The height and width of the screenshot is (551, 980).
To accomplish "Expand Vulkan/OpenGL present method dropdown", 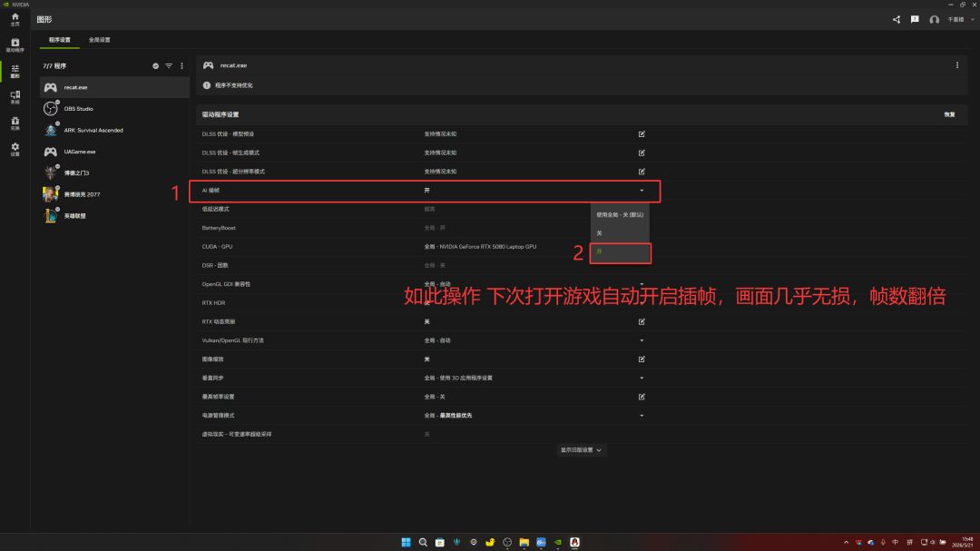I will (x=642, y=340).
